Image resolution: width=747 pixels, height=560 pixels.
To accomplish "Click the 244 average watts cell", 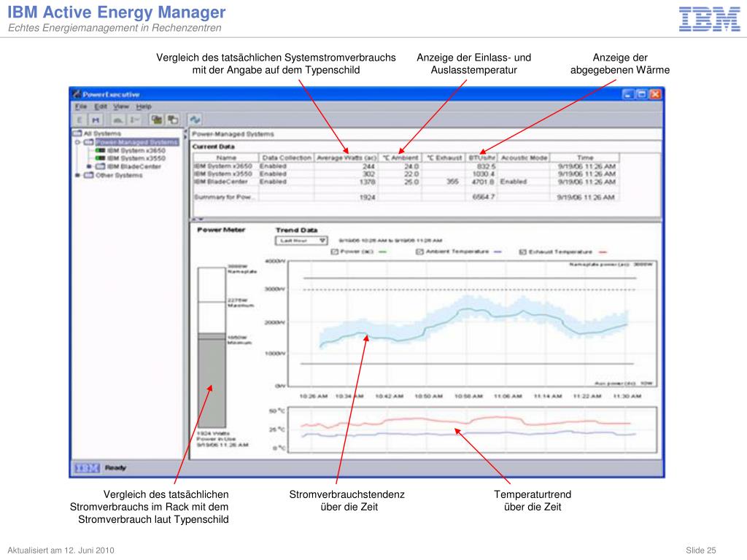I will pos(368,166).
